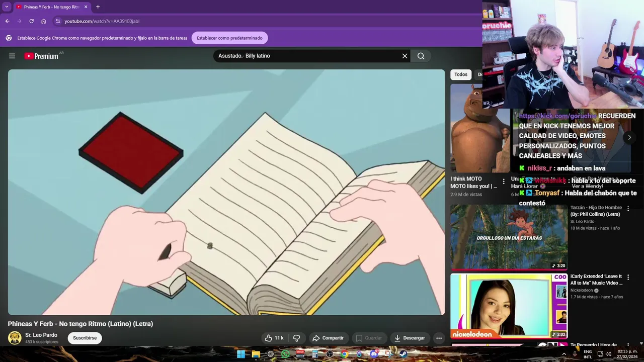
Task: Open iCarly Extended Leave It All title
Action: click(596, 280)
